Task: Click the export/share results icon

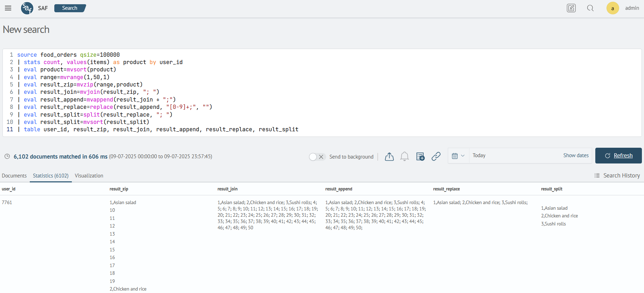Action: (x=389, y=156)
